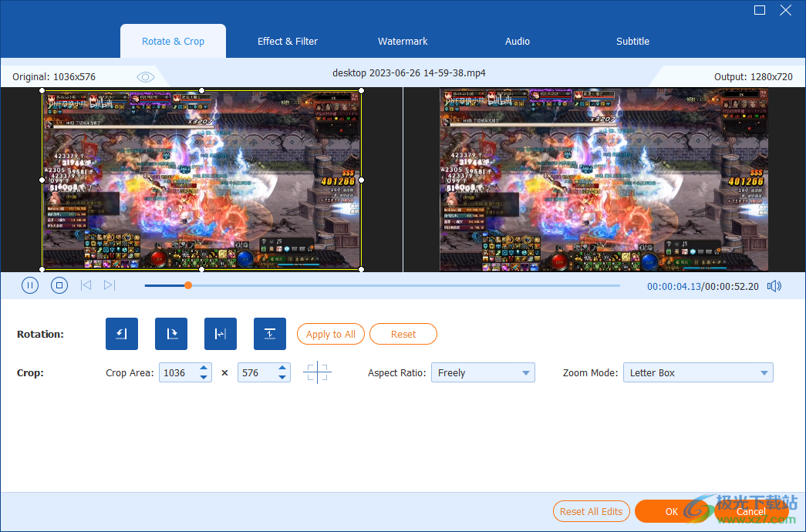Pause the video playback
The image size is (806, 532).
click(x=30, y=285)
